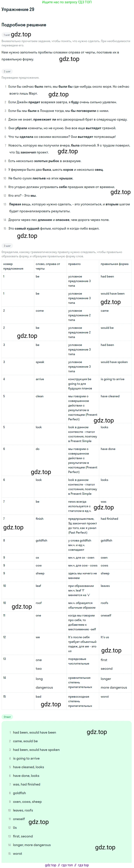Select the '3 шаг' step badge
The height and width of the screenshot is (868, 134).
point(7,246)
